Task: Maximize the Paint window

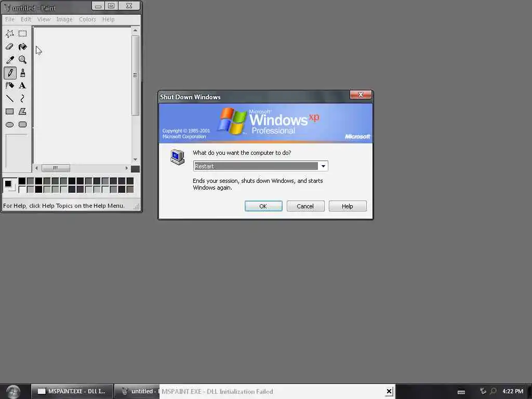Action: point(111,6)
